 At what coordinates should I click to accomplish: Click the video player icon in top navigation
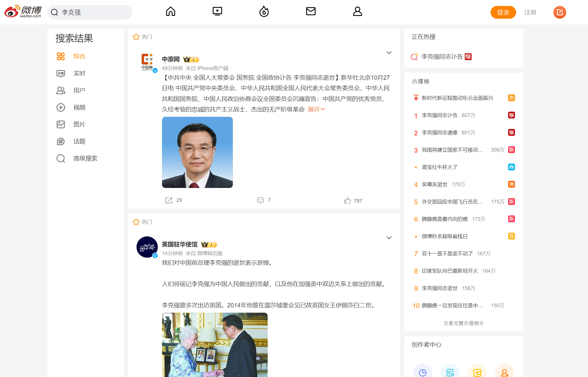[x=217, y=12]
